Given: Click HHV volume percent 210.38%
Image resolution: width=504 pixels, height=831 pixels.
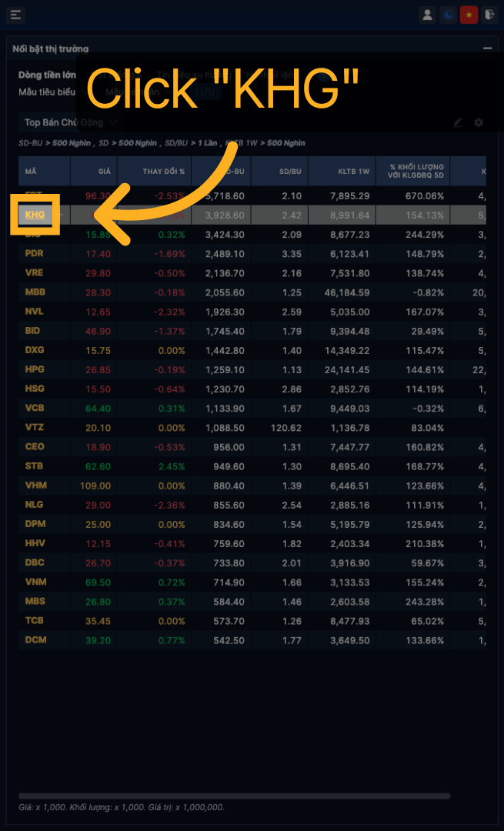Looking at the screenshot, I should [424, 544].
